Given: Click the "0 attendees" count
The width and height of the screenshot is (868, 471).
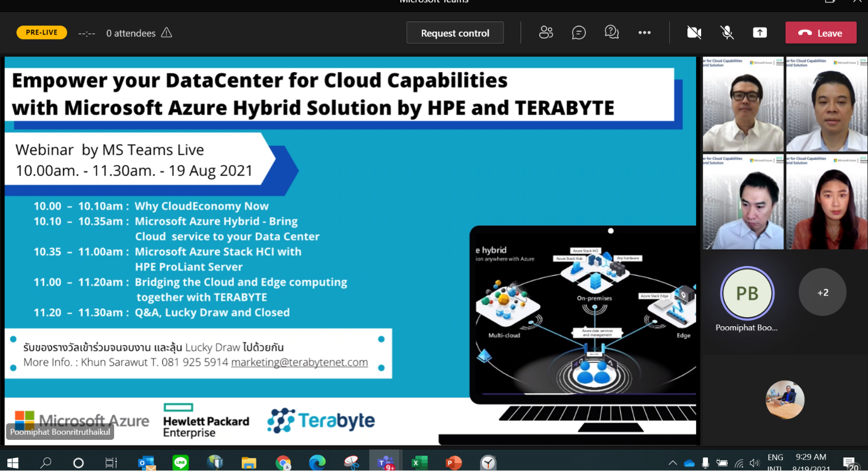Looking at the screenshot, I should 131,33.
